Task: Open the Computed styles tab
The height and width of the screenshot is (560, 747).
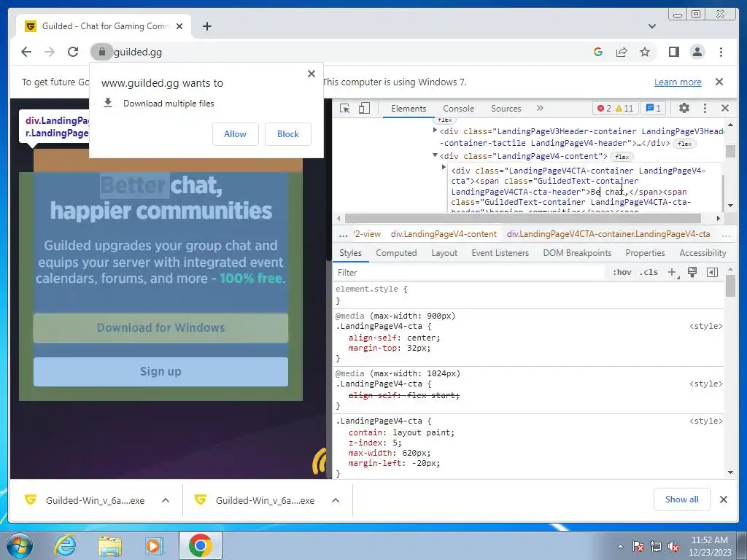Action: click(x=396, y=253)
